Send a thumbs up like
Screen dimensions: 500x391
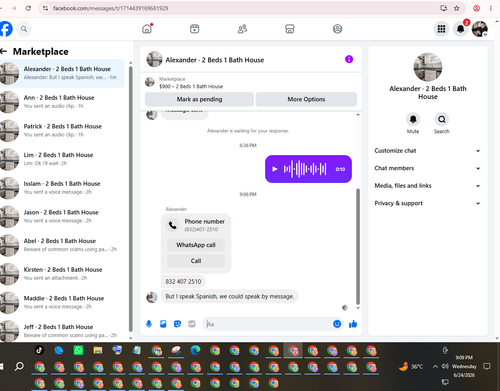coord(353,324)
